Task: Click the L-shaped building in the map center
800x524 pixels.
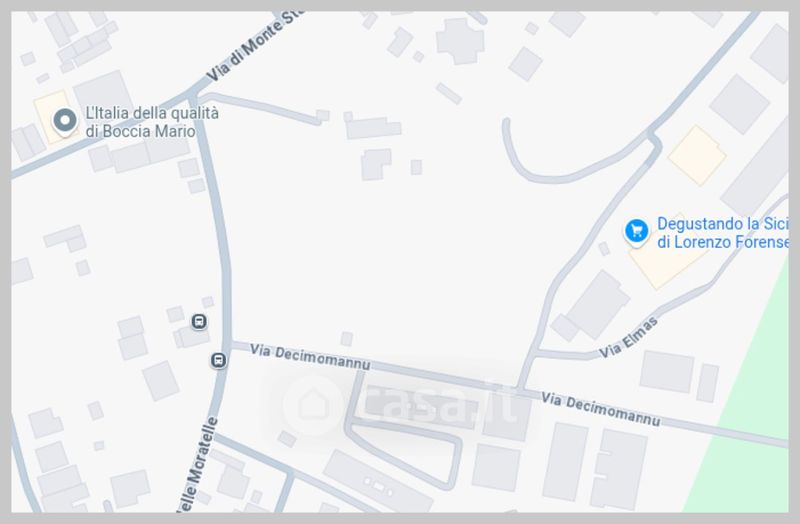Action: point(376,164)
